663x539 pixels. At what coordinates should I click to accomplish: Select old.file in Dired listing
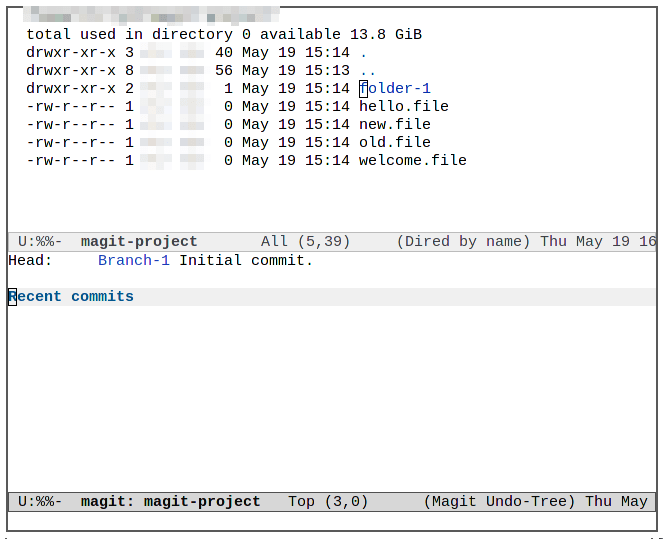[x=395, y=142]
